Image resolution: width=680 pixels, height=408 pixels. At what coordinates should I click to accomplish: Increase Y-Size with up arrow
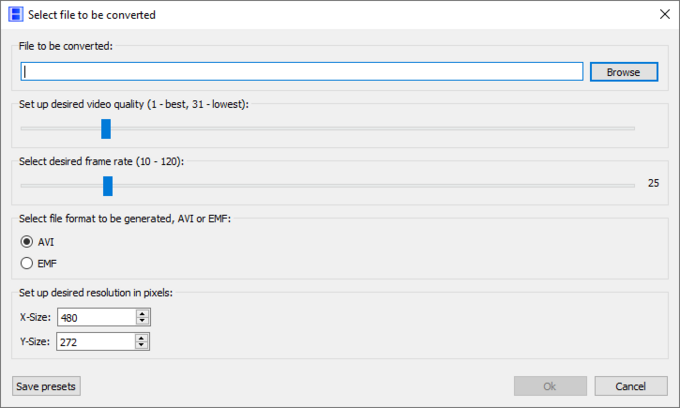click(x=141, y=337)
